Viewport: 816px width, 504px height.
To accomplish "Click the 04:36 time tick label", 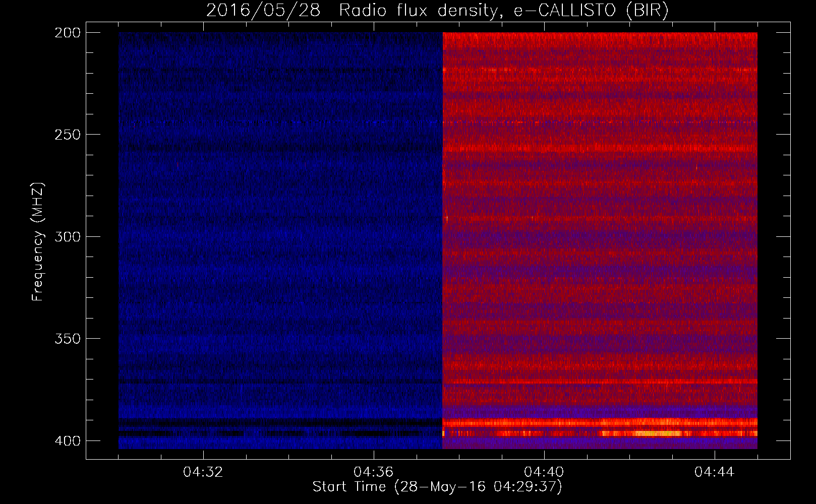I will 374,472.
